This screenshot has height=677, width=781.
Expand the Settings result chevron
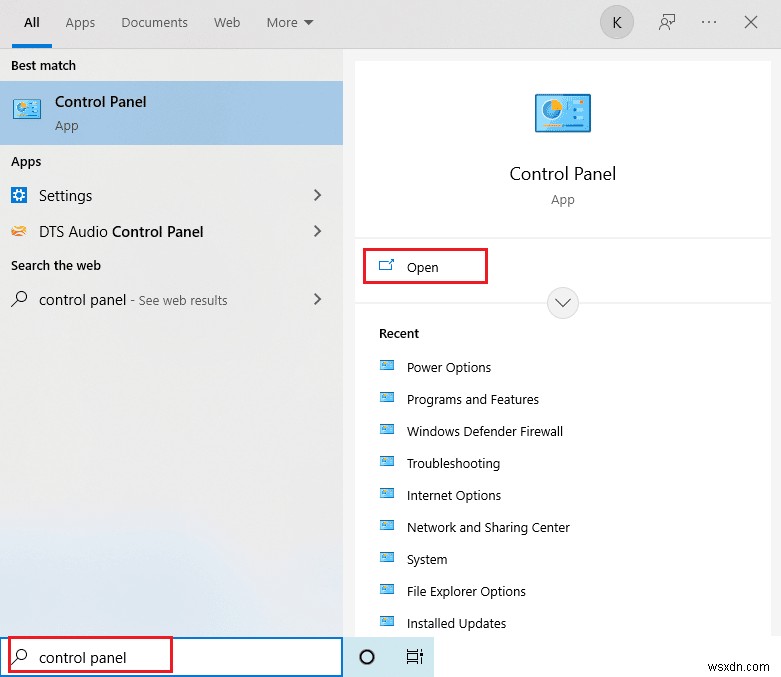(x=317, y=195)
